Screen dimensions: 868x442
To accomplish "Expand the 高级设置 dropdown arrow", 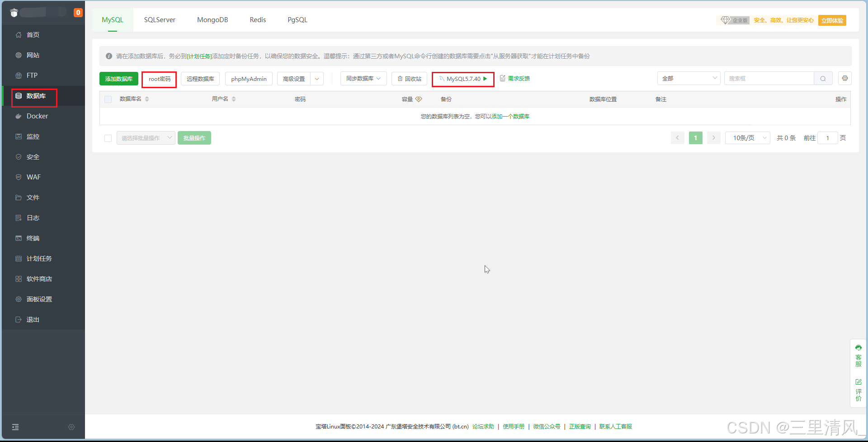I will pos(317,79).
